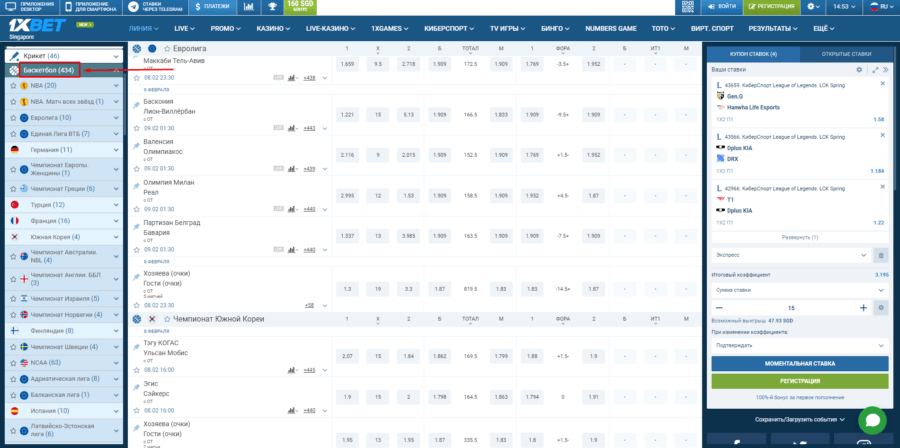The width and height of the screenshot is (900, 448).
Task: Open bet slip settings gear icon
Action: (859, 70)
